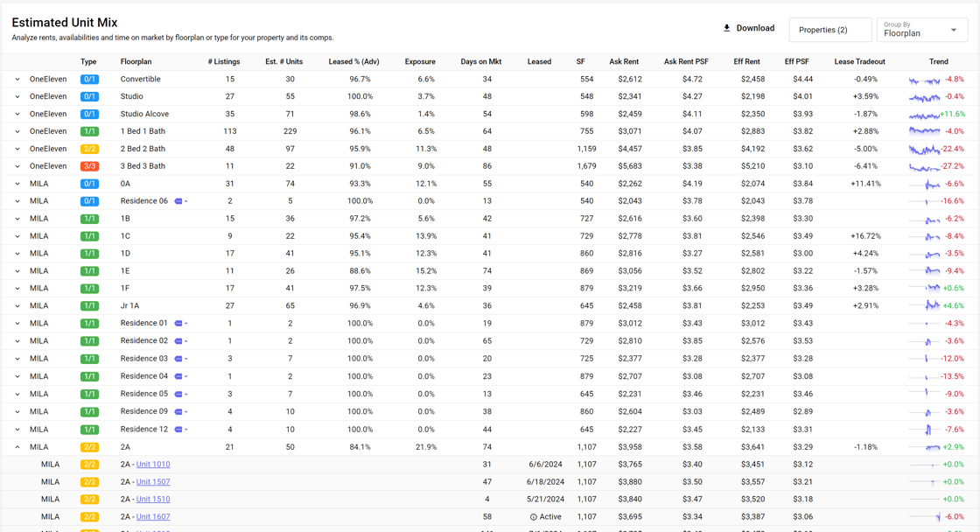Click the -27.2% trend value

coord(953,166)
